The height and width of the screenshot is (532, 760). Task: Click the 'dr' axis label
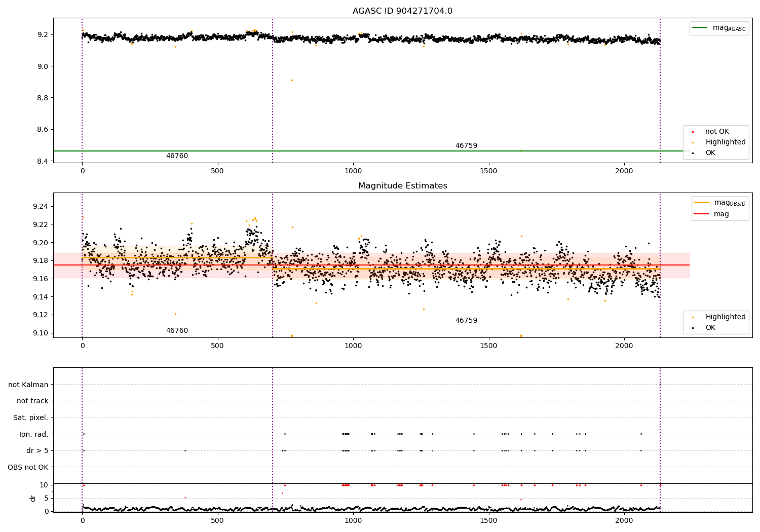tap(33, 498)
